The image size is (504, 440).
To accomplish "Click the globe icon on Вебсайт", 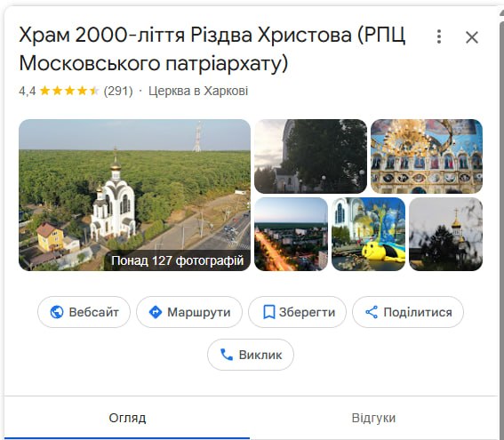I will tap(57, 312).
